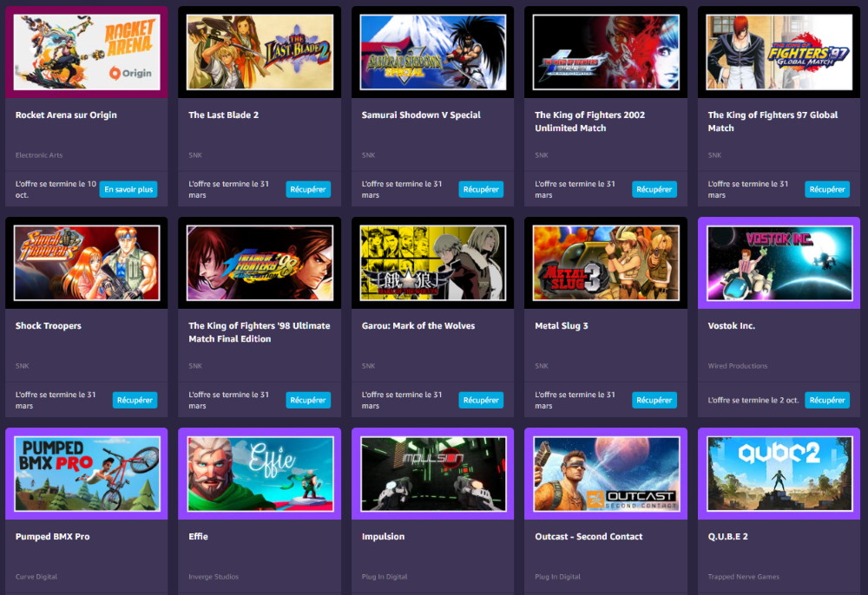The image size is (868, 595).
Task: Open the Rocket Arena cover image
Action: pyautogui.click(x=87, y=52)
